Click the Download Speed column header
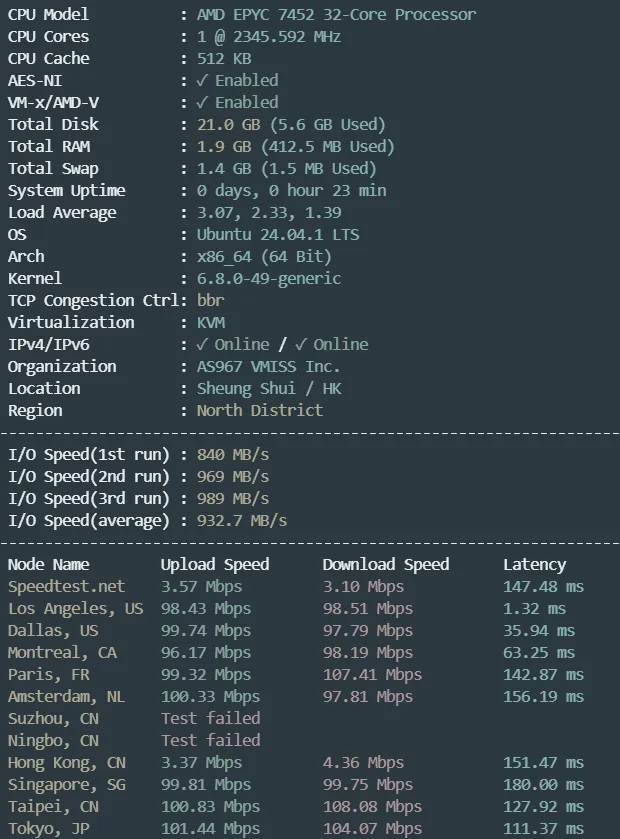This screenshot has width=620, height=839. [386, 565]
